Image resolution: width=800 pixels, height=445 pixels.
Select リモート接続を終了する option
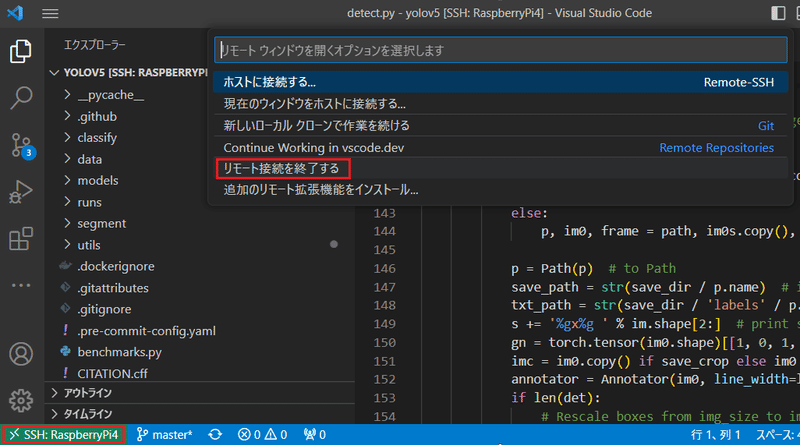(x=501, y=168)
